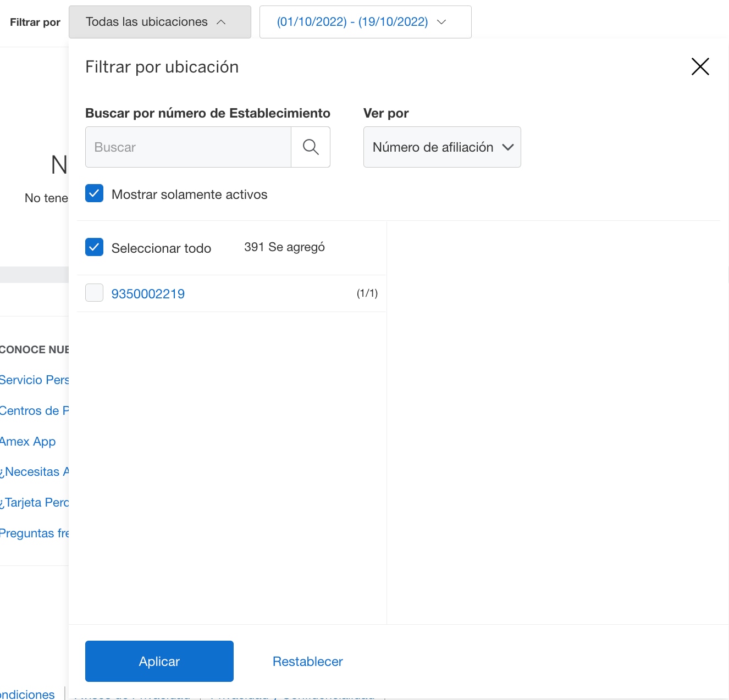This screenshot has width=729, height=700.
Task: Click the Aplicar button
Action: [x=159, y=661]
